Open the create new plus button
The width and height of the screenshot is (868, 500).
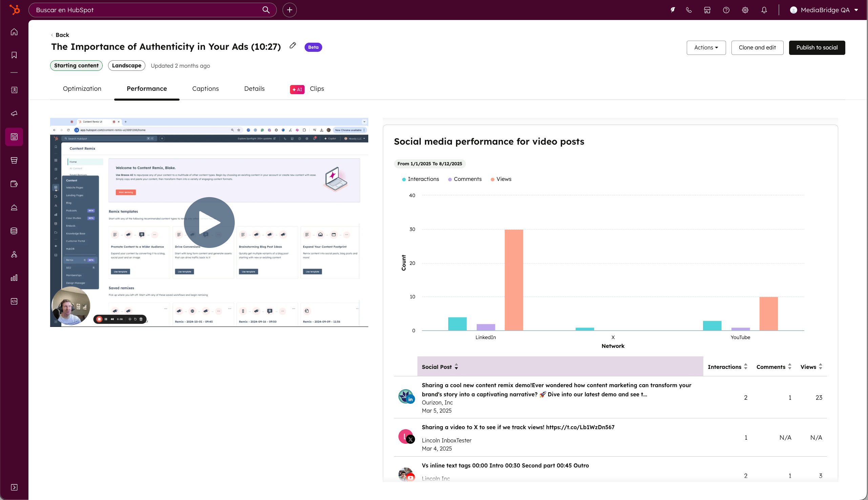[x=289, y=10]
